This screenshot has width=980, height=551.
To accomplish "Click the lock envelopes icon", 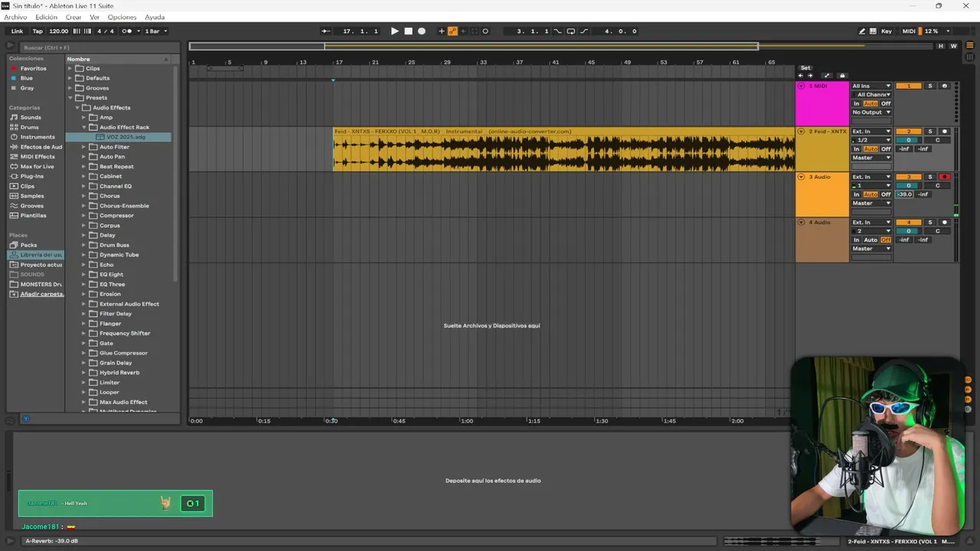I will tap(842, 75).
